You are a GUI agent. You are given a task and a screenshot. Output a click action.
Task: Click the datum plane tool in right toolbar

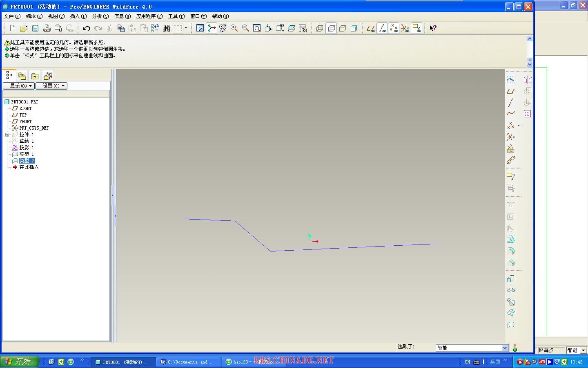510,91
